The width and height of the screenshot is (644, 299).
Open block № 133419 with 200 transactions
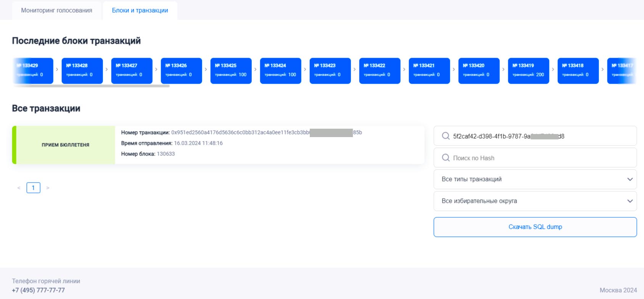click(x=528, y=71)
